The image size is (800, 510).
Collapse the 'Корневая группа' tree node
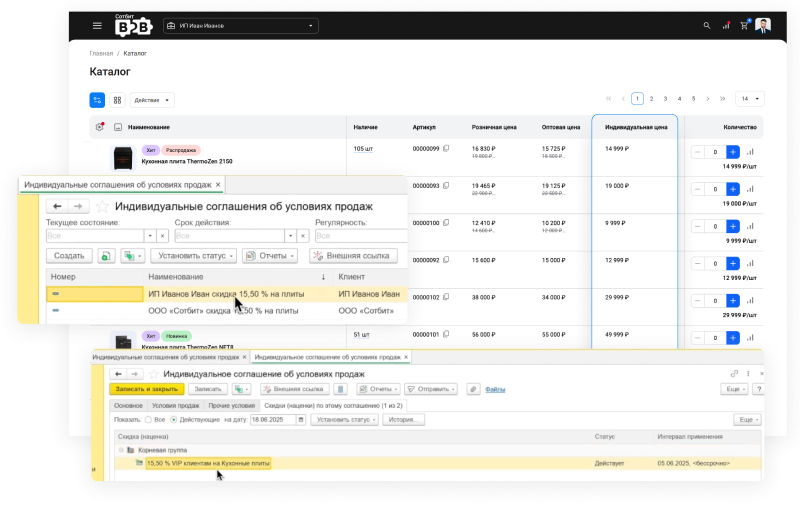click(x=121, y=451)
